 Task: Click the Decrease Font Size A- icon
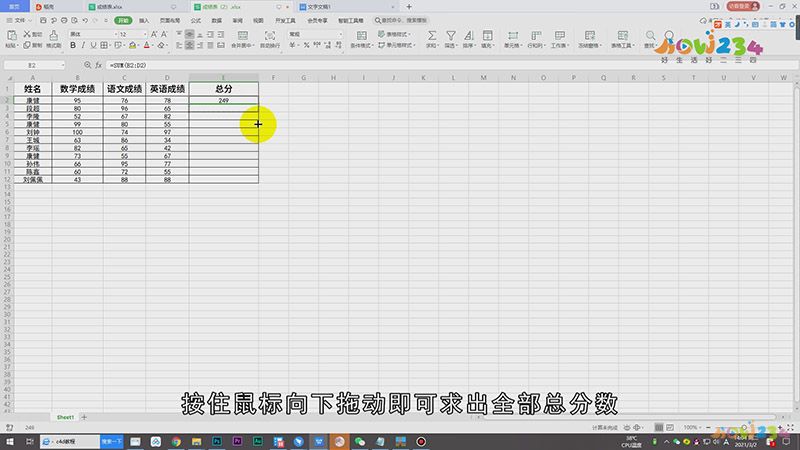164,34
